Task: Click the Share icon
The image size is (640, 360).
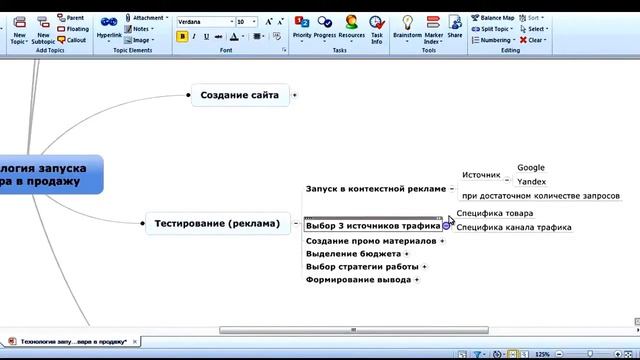Action: coord(455,22)
